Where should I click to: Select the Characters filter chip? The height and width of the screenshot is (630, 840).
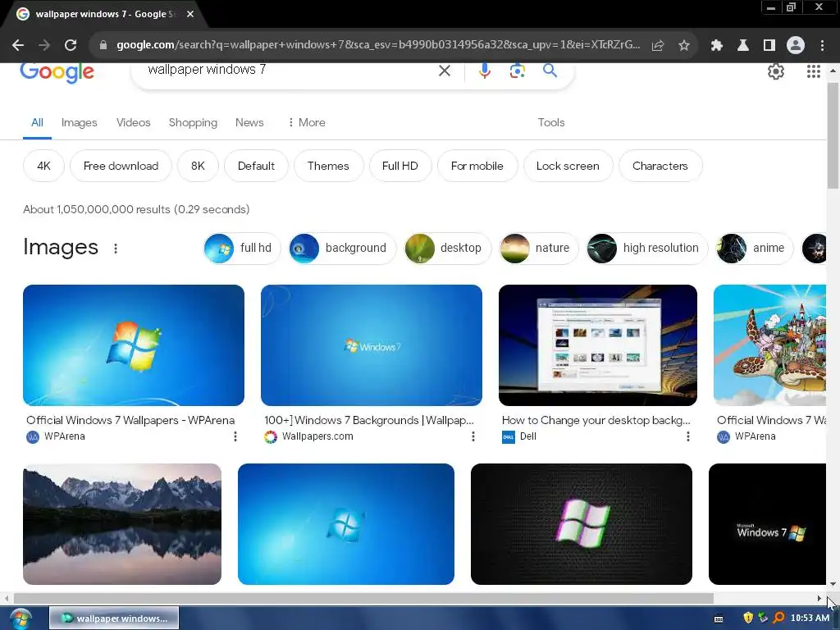point(660,166)
